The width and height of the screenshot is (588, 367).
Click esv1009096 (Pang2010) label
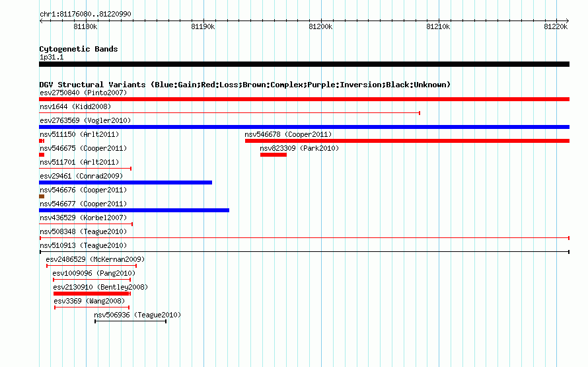point(94,273)
